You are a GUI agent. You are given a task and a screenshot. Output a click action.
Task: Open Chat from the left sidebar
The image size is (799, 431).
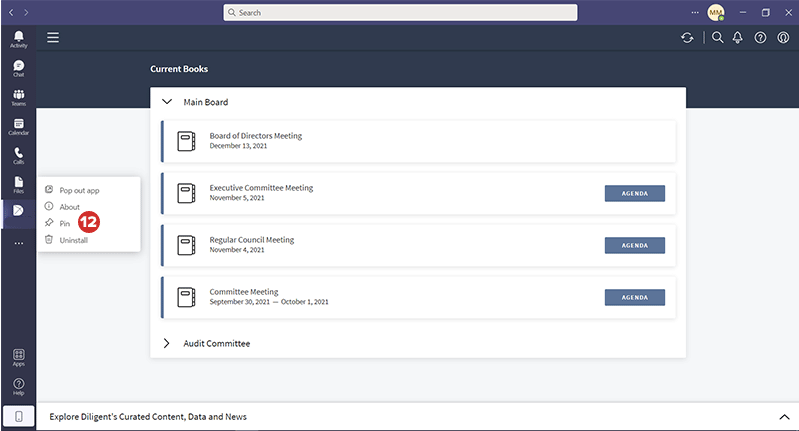click(x=18, y=68)
